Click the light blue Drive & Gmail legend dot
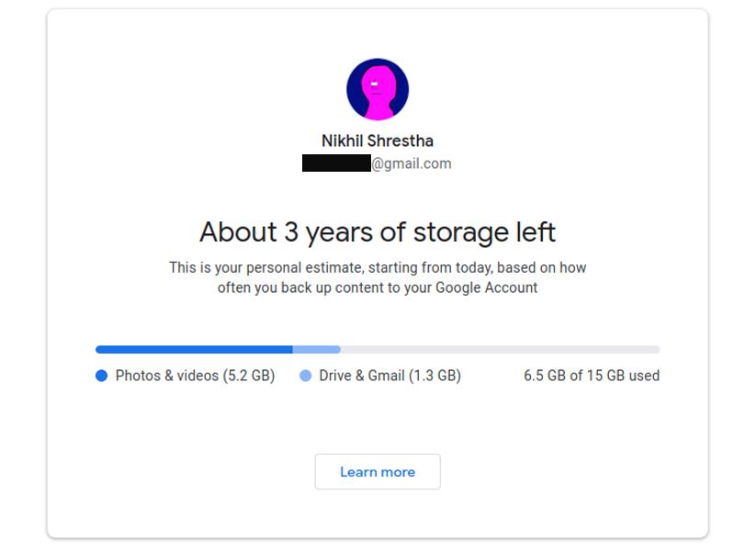The image size is (756, 551). [306, 376]
